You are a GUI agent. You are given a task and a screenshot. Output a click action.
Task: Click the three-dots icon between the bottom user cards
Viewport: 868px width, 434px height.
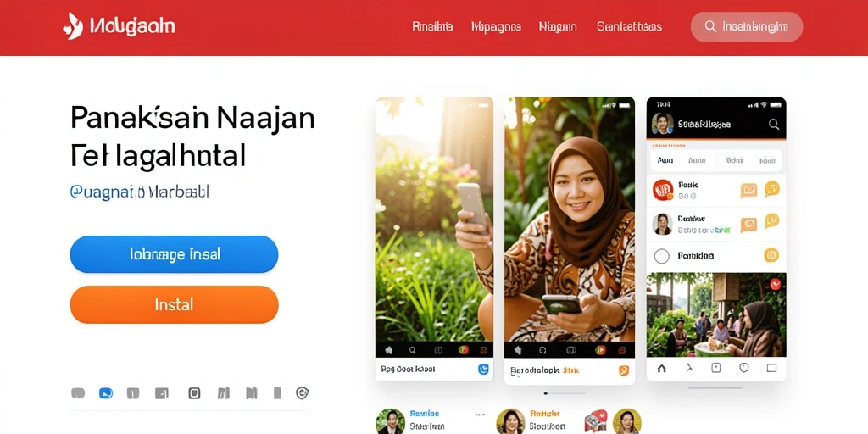[x=479, y=415]
